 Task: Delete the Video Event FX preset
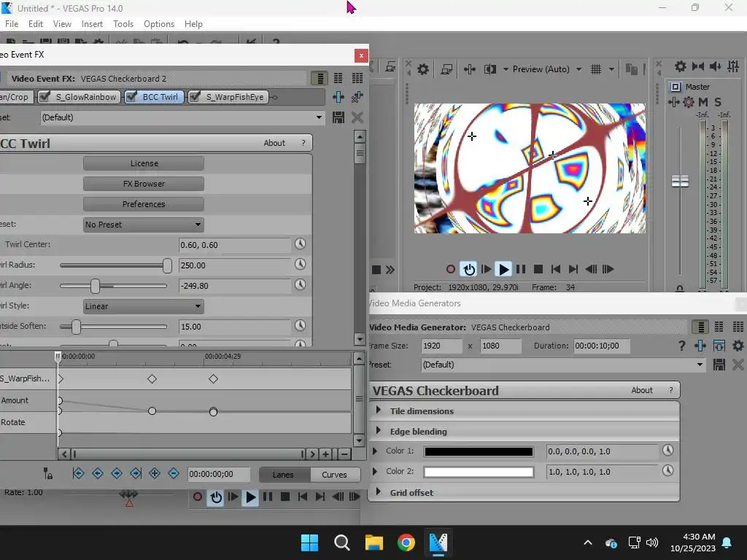pos(357,117)
